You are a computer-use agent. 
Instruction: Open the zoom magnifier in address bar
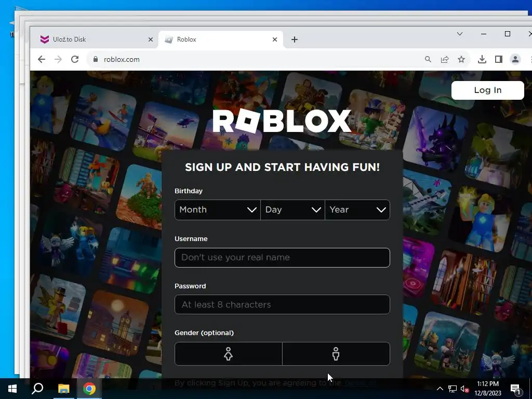pyautogui.click(x=428, y=59)
